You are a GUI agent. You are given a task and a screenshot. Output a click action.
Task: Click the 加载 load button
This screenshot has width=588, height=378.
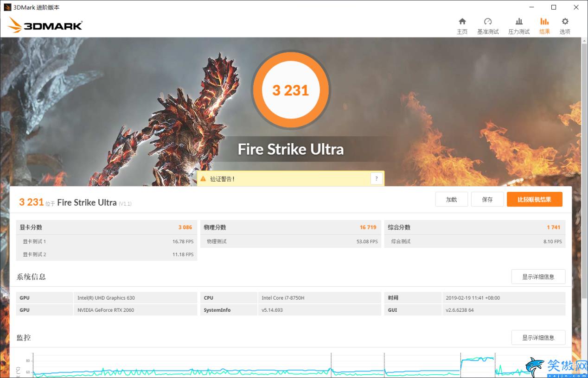[x=451, y=200]
